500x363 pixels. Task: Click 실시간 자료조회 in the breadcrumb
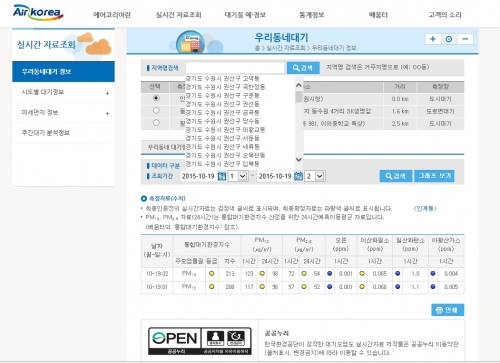(285, 48)
